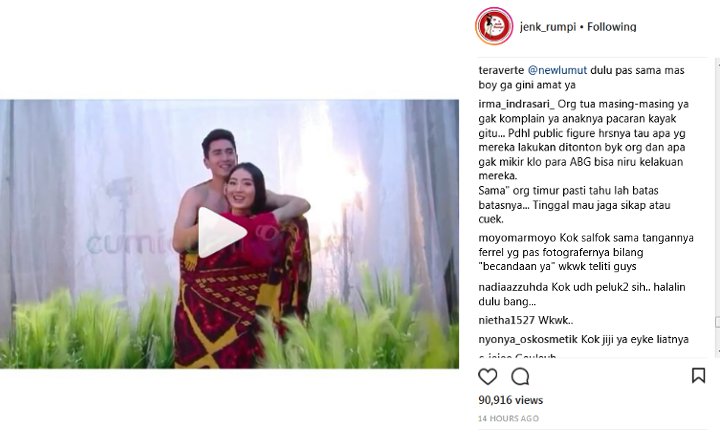The image size is (720, 433).
Task: Click the scrollbar up arrow in comments
Action: tap(717, 63)
